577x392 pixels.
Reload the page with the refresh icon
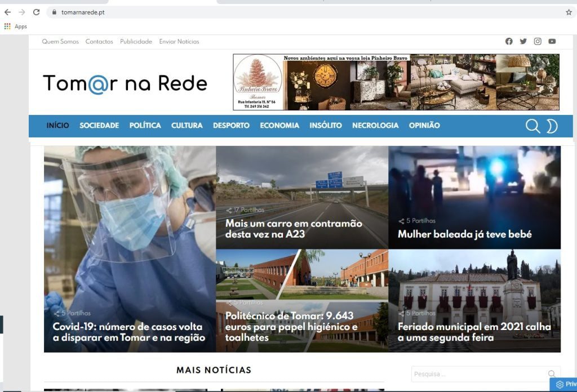tap(36, 12)
